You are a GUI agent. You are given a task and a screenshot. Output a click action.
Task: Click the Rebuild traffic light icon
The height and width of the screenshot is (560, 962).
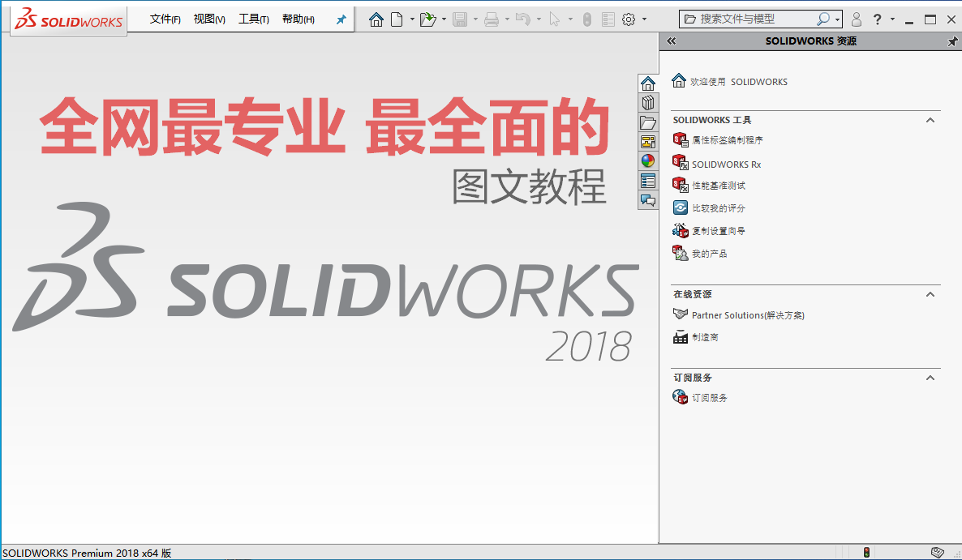pyautogui.click(x=587, y=19)
